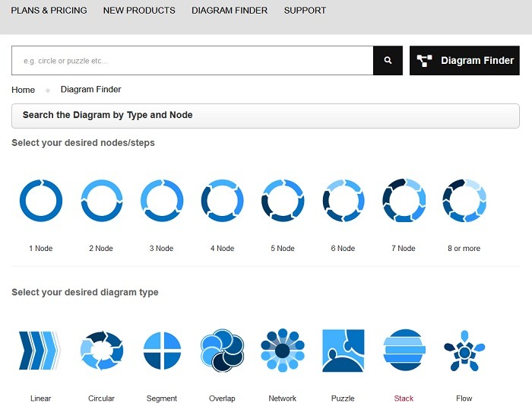This screenshot has width=532, height=416.
Task: Focus the diagram search text field
Action: coord(192,61)
